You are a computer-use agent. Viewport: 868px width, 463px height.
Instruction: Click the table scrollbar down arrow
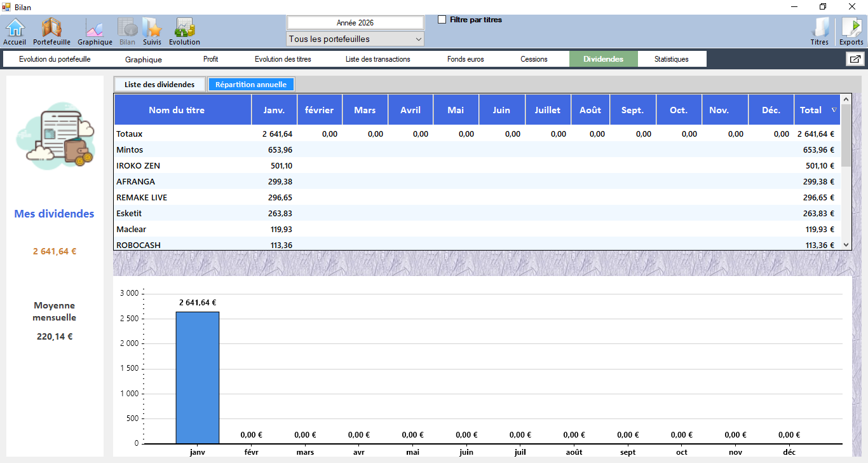tap(846, 245)
